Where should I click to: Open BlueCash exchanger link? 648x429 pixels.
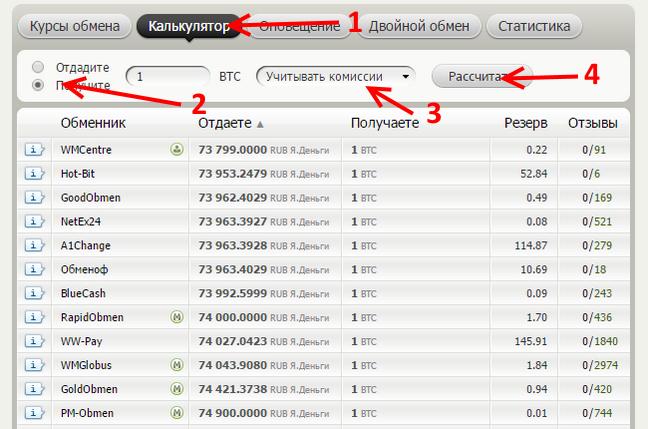point(83,293)
